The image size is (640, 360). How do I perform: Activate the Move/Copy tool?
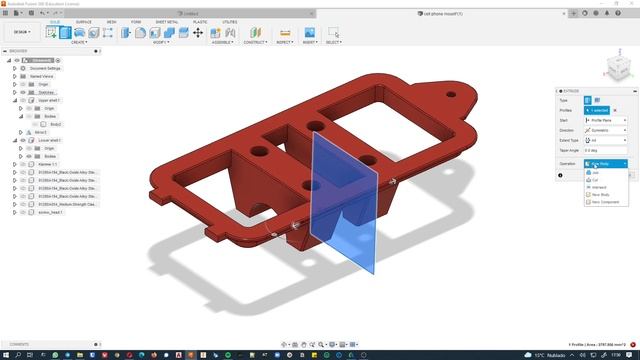click(198, 32)
